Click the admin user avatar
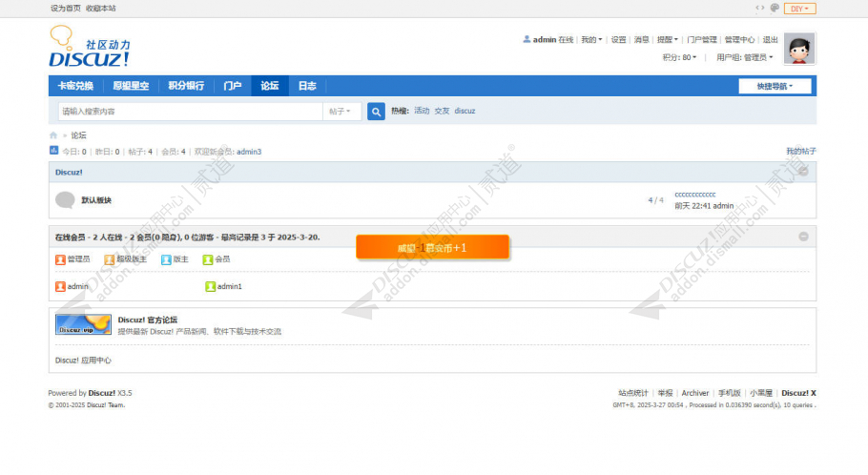Screen dimensions: 868x475 (799, 49)
